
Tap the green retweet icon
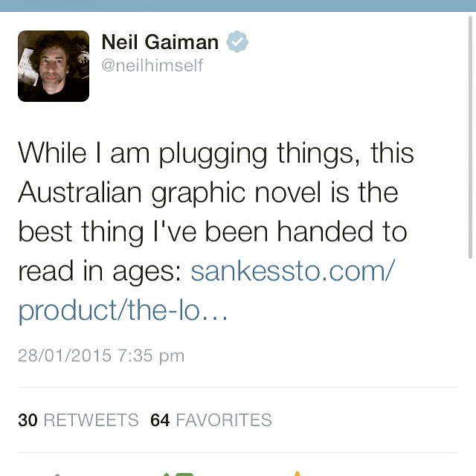(178, 473)
